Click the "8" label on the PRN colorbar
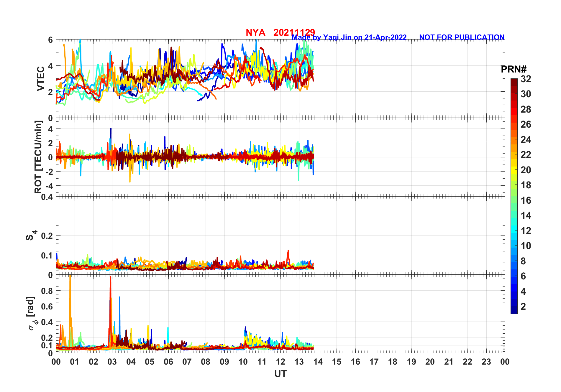The image size is (561, 392). coord(523,261)
